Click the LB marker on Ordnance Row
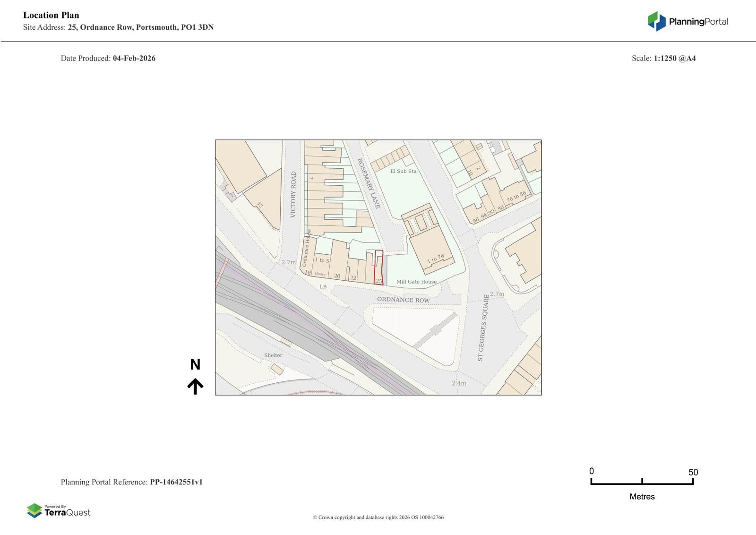The height and width of the screenshot is (535, 756). (323, 287)
